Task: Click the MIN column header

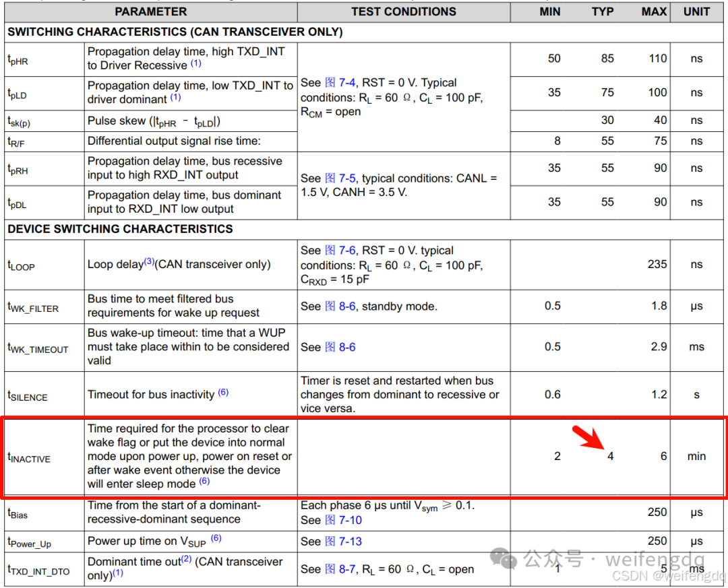Action: [x=550, y=11]
